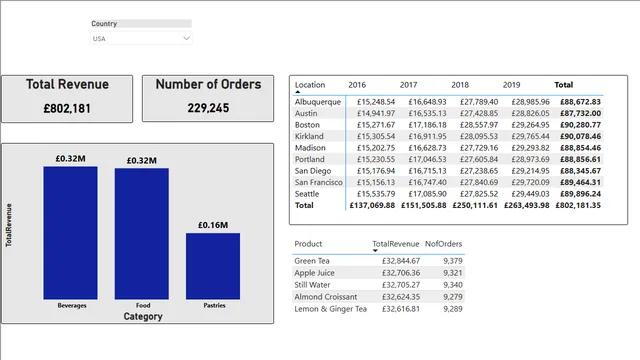Click Kirkland 2019 value £29,765.44
Viewport: 640px width, 360px height.
(530, 136)
